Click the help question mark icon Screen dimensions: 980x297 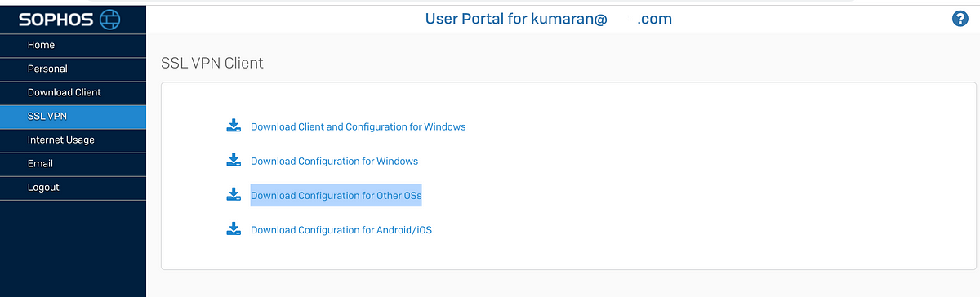click(960, 19)
